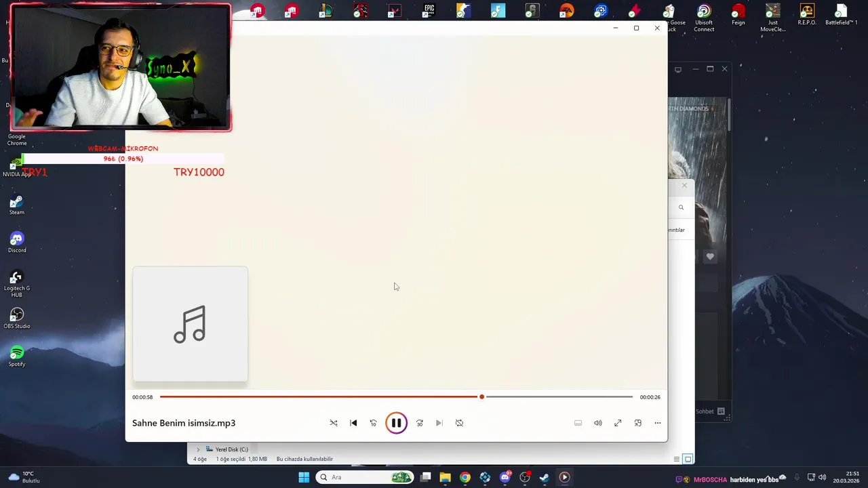
Task: Toggle repeat mode in the media player
Action: pos(459,423)
